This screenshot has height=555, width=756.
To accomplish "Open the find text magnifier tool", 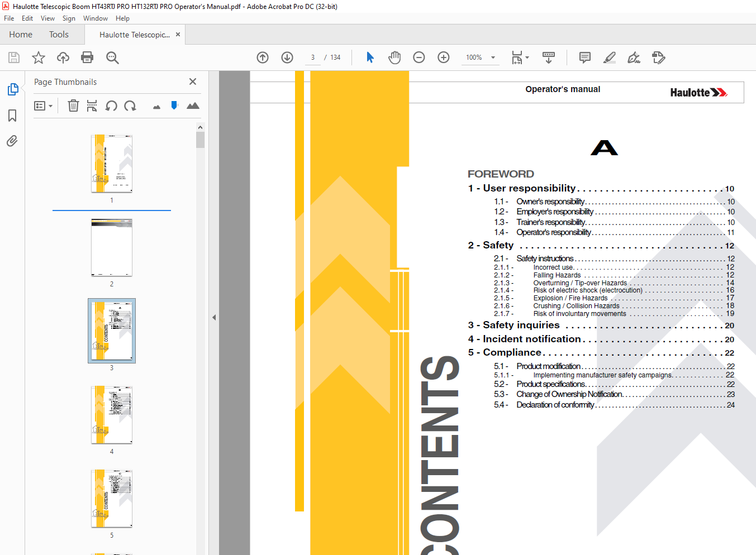I will [x=112, y=58].
